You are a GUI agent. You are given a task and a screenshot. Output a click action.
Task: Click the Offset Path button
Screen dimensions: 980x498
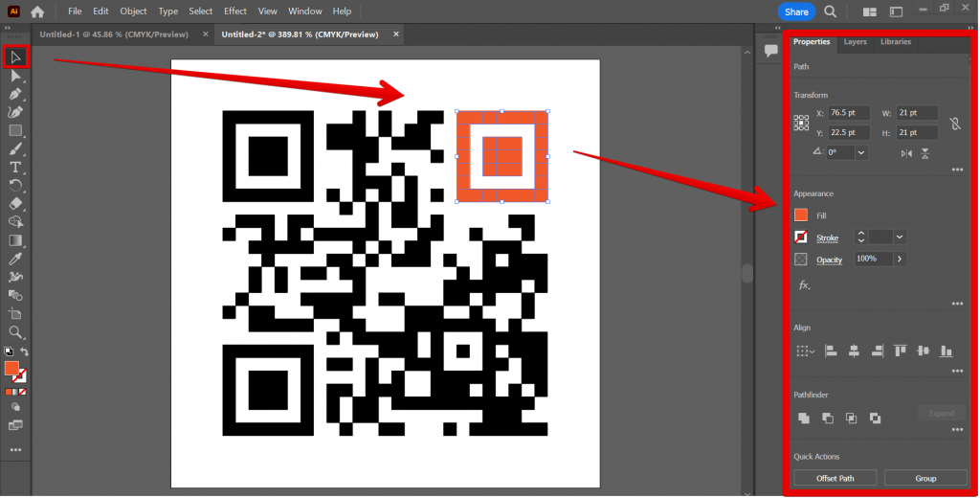[835, 479]
